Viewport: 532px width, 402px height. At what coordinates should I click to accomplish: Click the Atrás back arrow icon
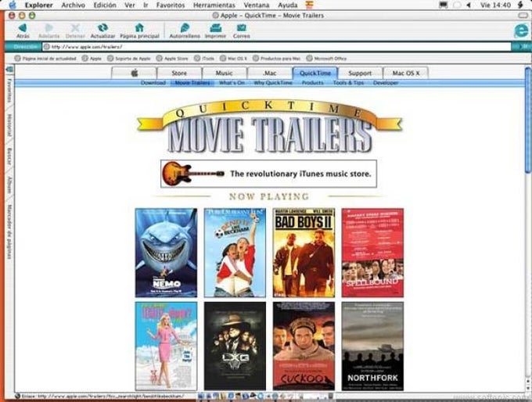pyautogui.click(x=23, y=27)
